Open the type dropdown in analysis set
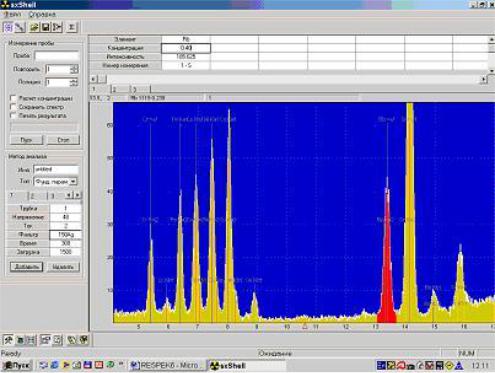Screen dimensions: 495x373 click(73, 182)
